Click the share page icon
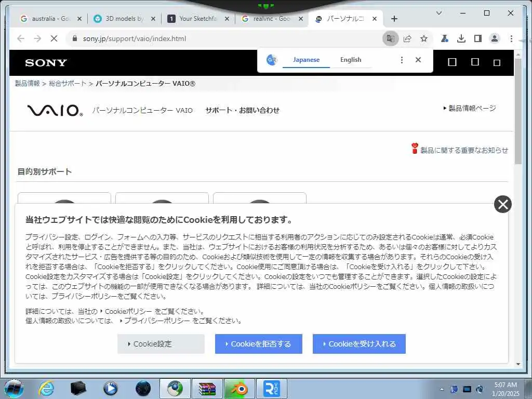 (x=407, y=38)
